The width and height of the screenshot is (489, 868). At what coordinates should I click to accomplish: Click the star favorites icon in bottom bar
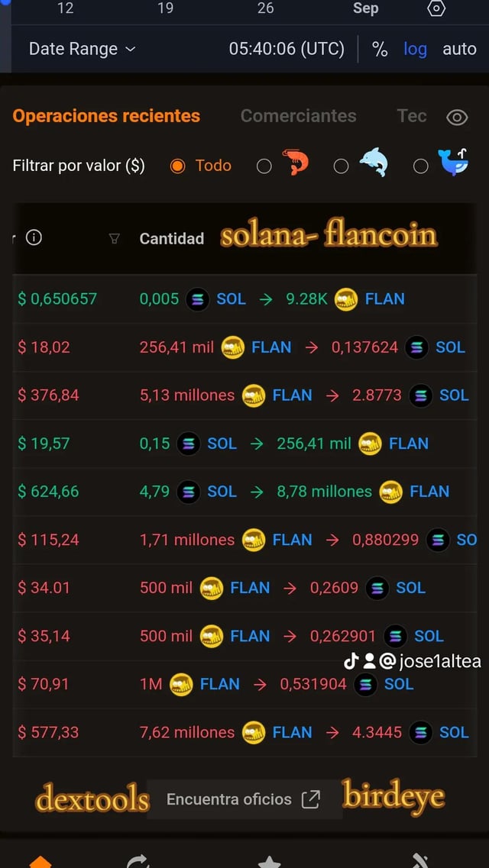[x=269, y=861]
